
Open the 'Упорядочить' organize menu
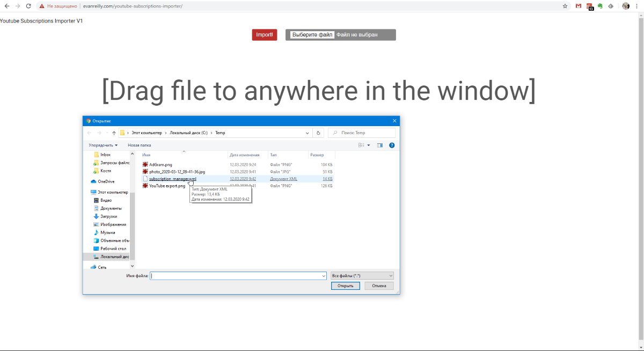click(x=103, y=145)
